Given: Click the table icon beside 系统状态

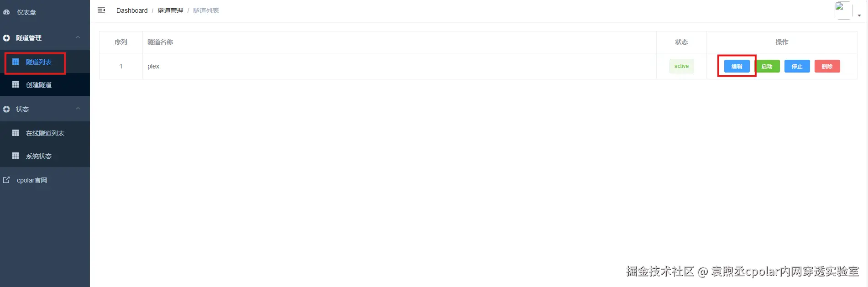Looking at the screenshot, I should (16, 156).
